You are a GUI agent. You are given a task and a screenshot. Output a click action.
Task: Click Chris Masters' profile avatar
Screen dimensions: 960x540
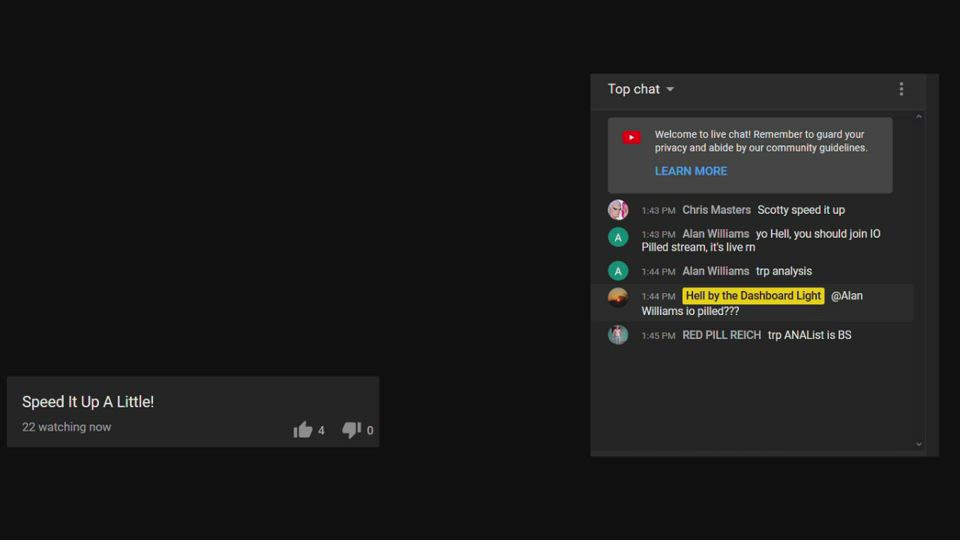(618, 210)
